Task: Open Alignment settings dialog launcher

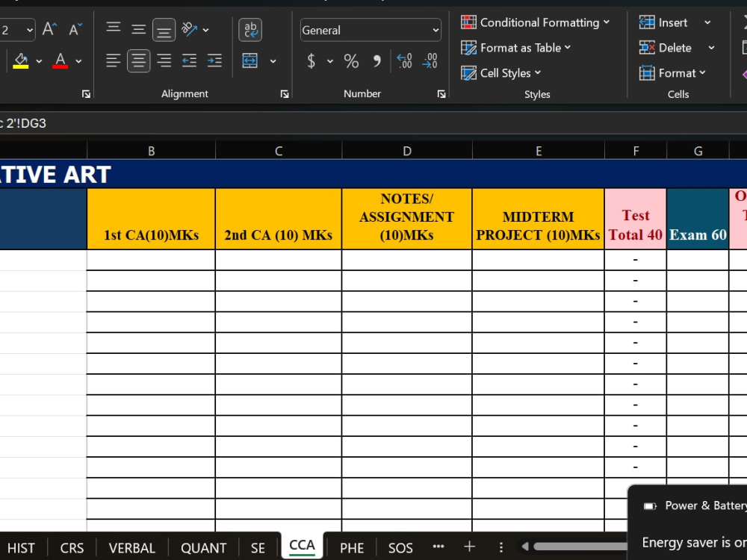Action: tap(285, 94)
